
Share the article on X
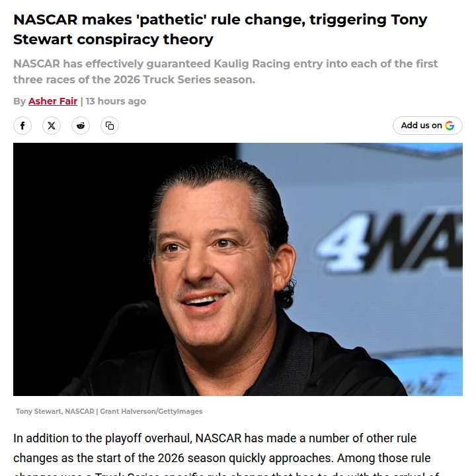[52, 126]
